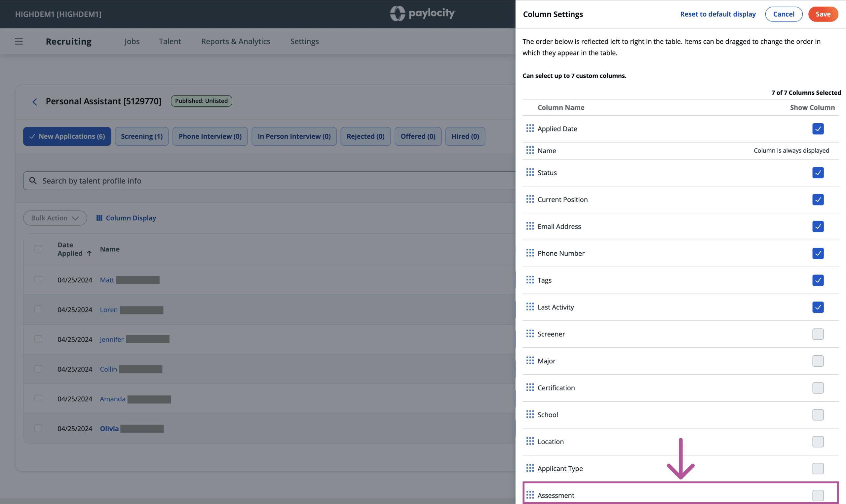Click the drag handle for Name

(x=530, y=150)
